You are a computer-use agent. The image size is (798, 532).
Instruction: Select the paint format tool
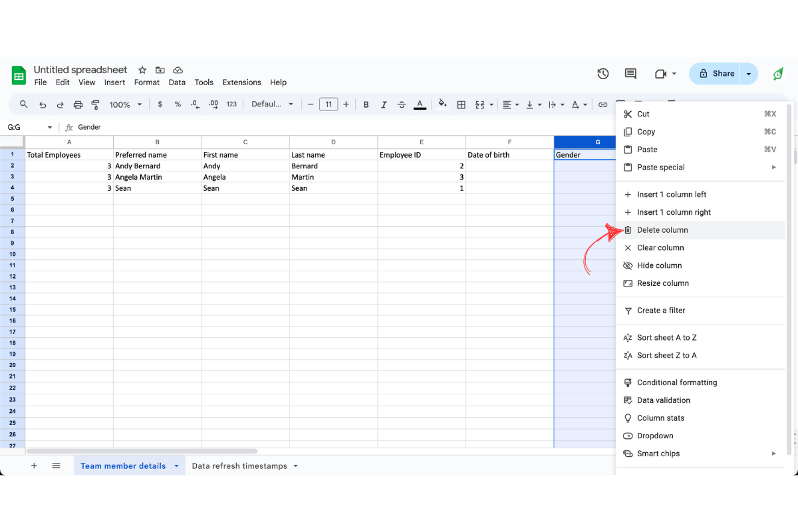coord(95,104)
